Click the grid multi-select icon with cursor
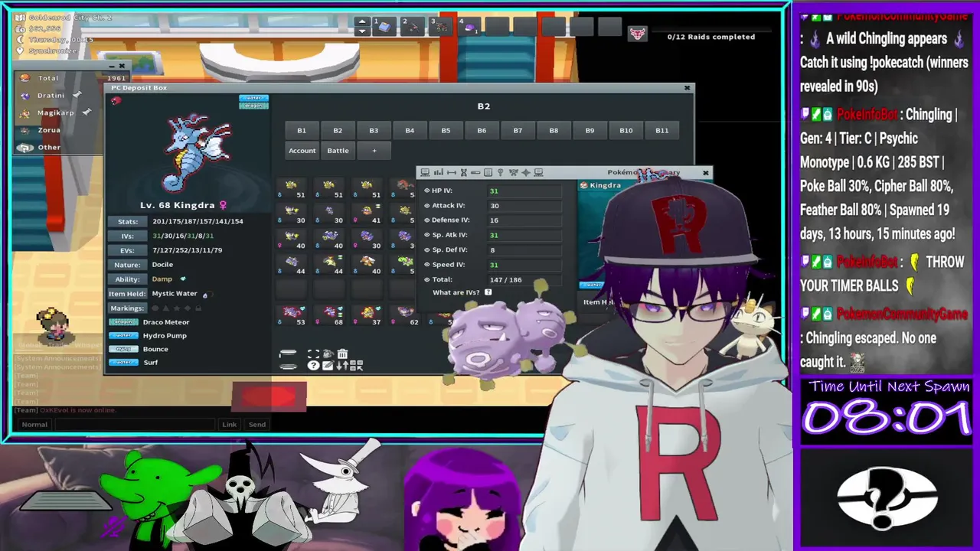Screen dimensions: 980x551 click(x=356, y=366)
